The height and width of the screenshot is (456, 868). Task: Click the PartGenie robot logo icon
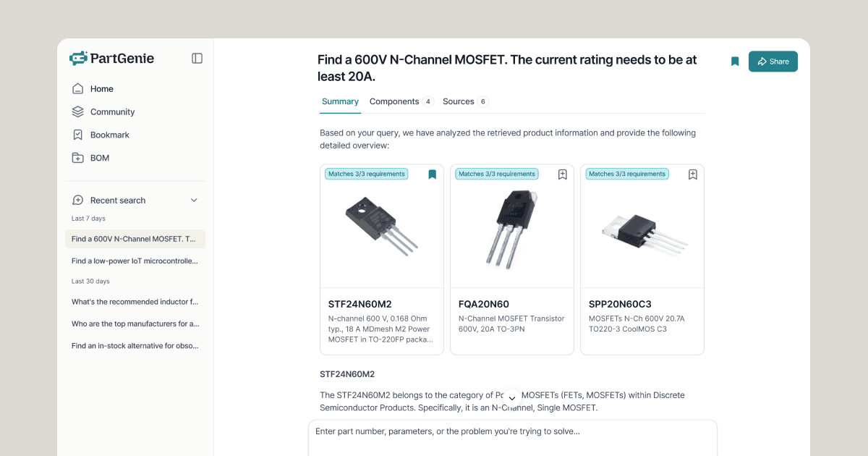[78, 59]
